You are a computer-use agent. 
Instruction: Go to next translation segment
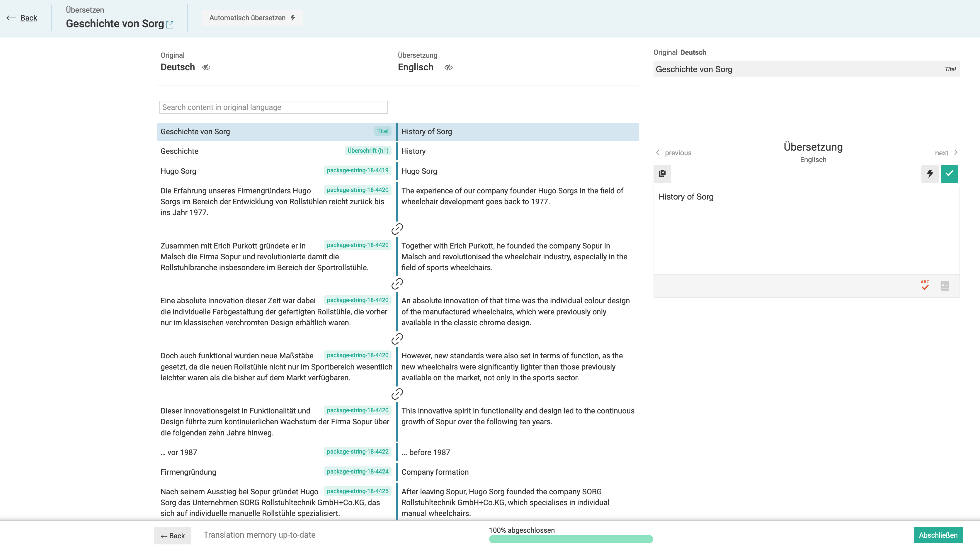pyautogui.click(x=946, y=152)
